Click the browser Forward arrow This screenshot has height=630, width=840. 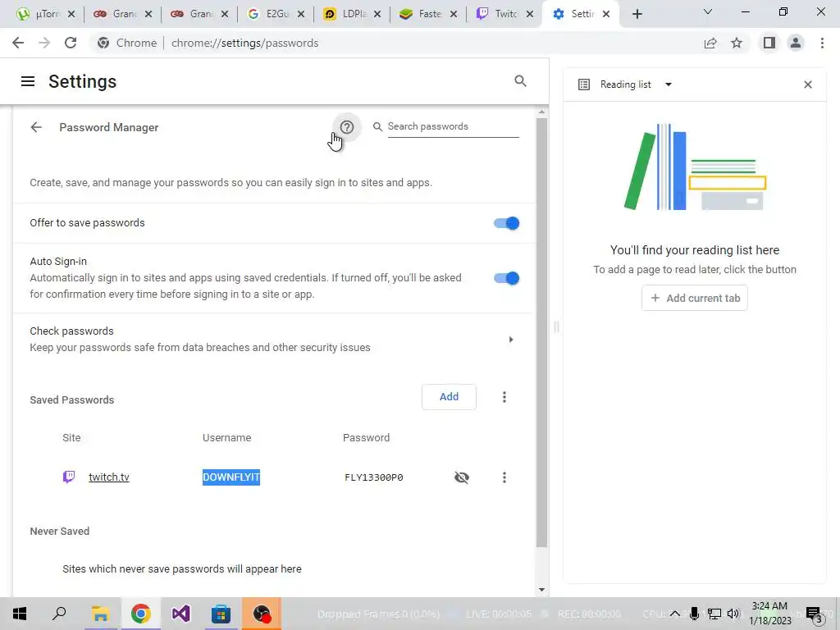44,43
